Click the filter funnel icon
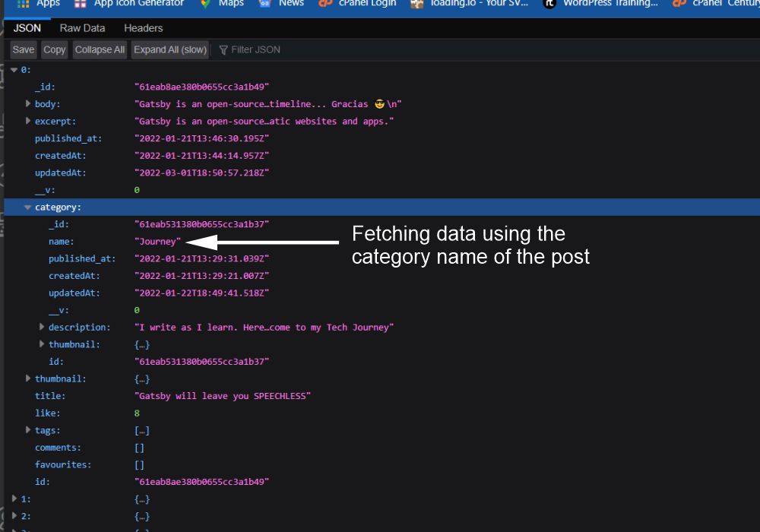 (x=223, y=50)
